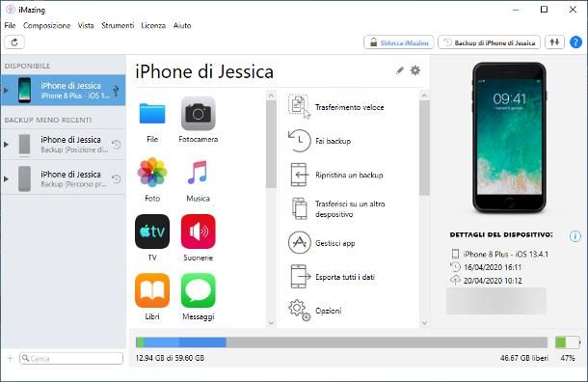Expand the Backup [Posizione di... entry
The image size is (588, 382).
point(6,145)
